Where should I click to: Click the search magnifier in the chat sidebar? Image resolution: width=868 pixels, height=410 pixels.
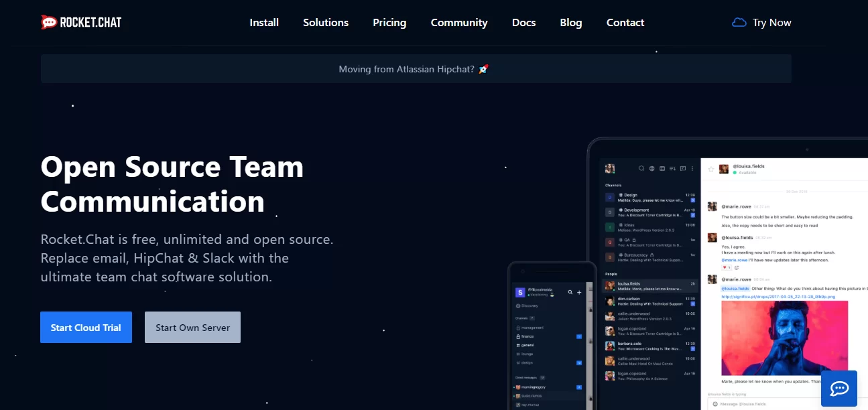coord(641,169)
